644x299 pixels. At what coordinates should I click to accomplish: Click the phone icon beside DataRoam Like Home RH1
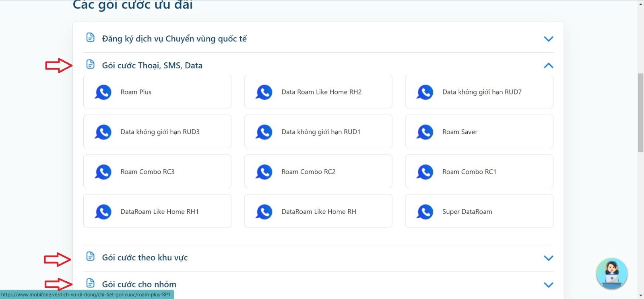tap(103, 211)
